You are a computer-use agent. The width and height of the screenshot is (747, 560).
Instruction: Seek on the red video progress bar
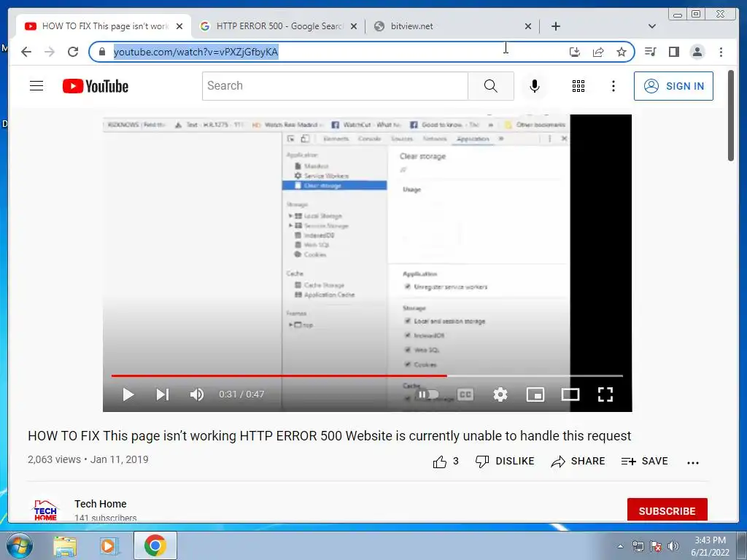(x=367, y=376)
